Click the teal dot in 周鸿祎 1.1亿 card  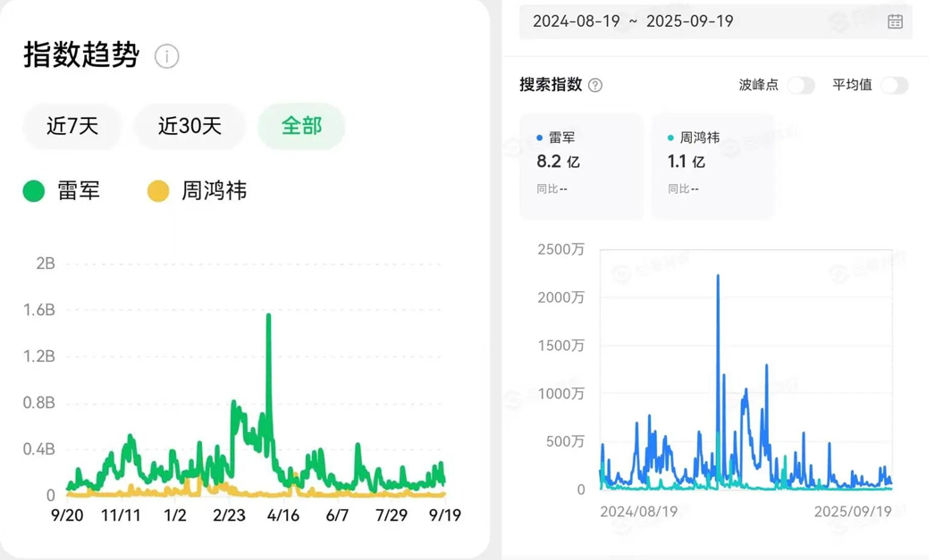(670, 138)
